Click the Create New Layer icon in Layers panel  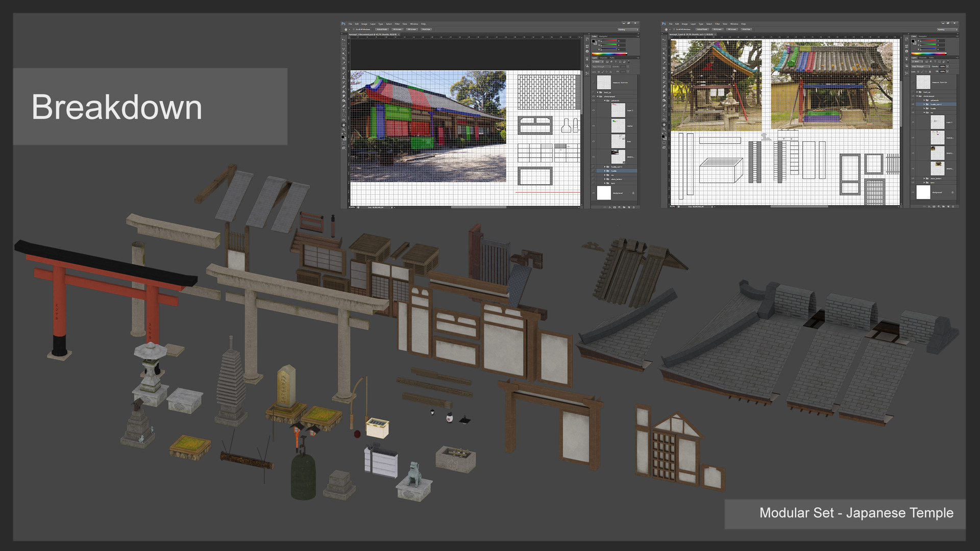tap(629, 206)
